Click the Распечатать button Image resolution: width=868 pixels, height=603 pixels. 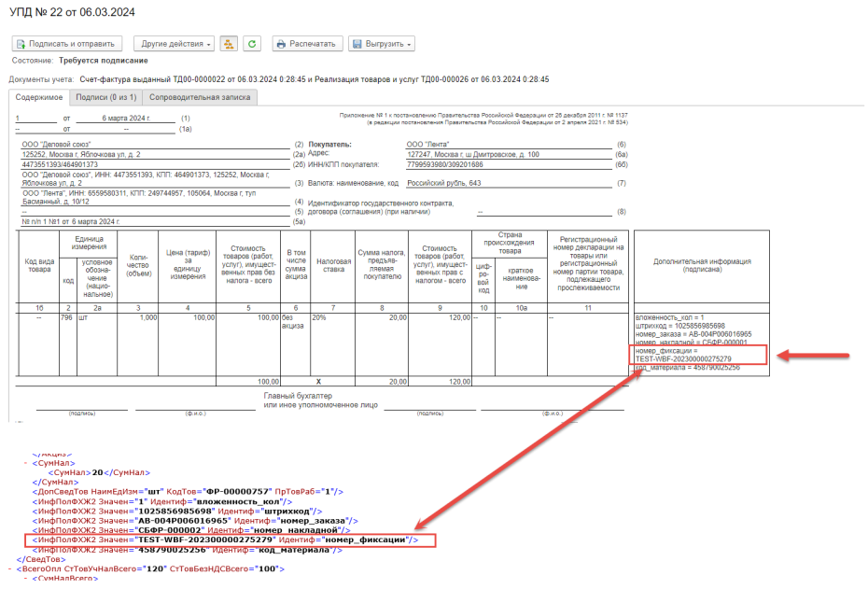click(x=307, y=44)
